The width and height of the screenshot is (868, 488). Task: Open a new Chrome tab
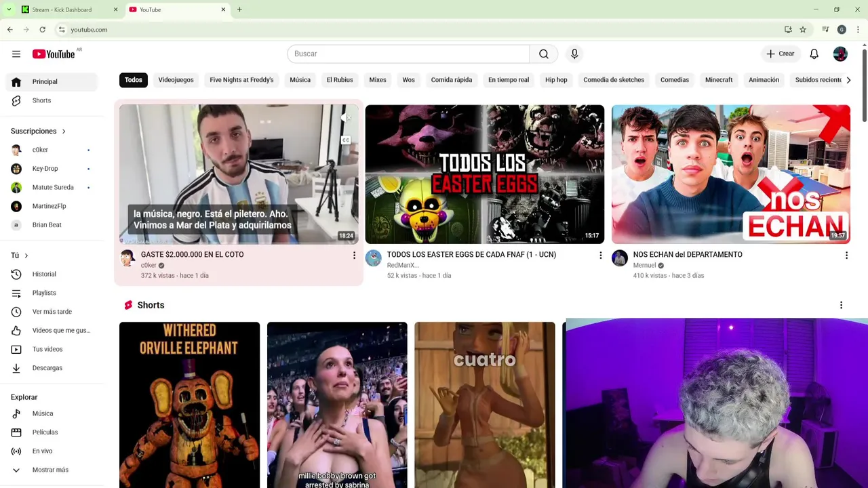click(x=239, y=9)
